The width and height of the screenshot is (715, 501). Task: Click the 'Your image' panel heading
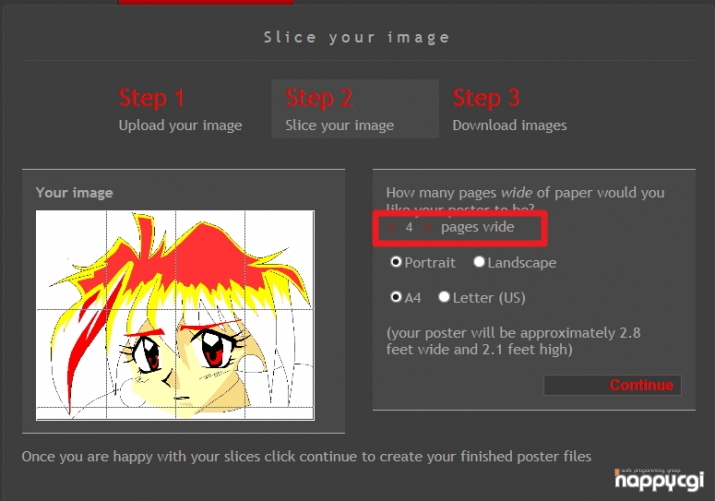tap(74, 193)
